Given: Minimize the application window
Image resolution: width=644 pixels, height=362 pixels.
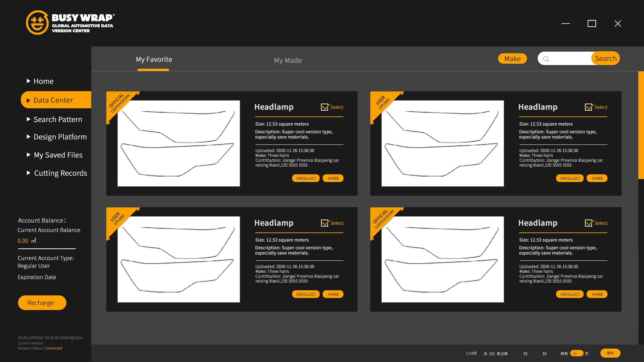Looking at the screenshot, I should click(566, 23).
